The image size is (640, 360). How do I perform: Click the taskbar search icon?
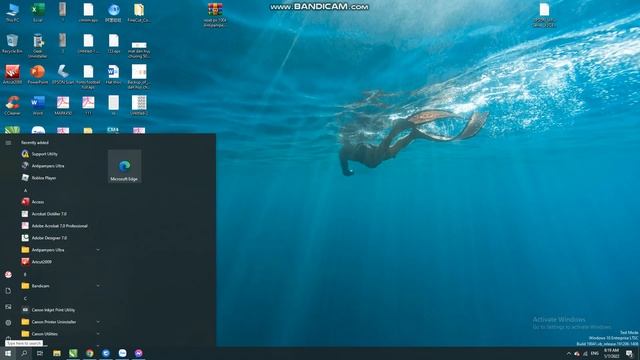pos(24,353)
